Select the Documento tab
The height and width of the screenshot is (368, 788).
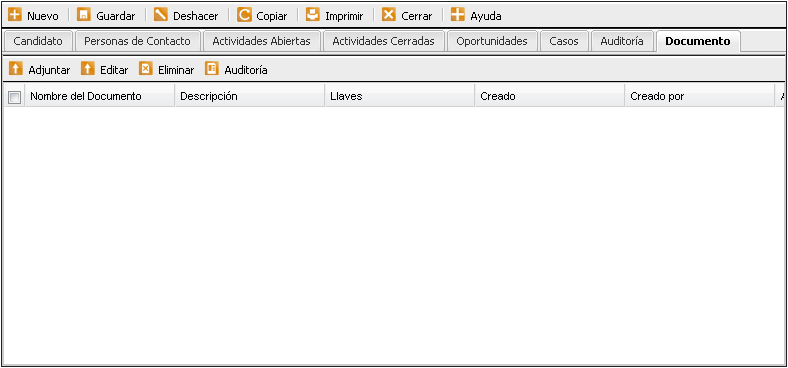(x=698, y=41)
